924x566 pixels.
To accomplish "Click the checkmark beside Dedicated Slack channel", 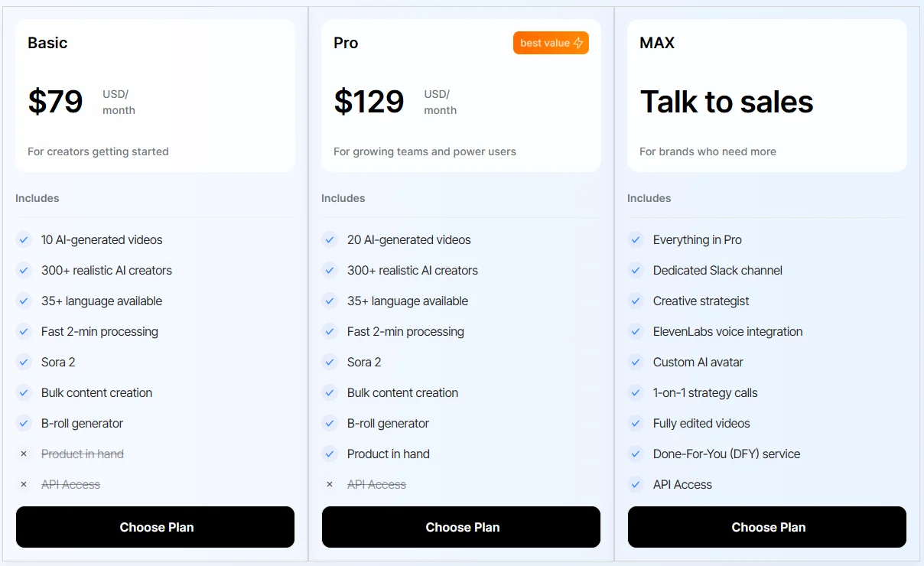I will point(636,270).
